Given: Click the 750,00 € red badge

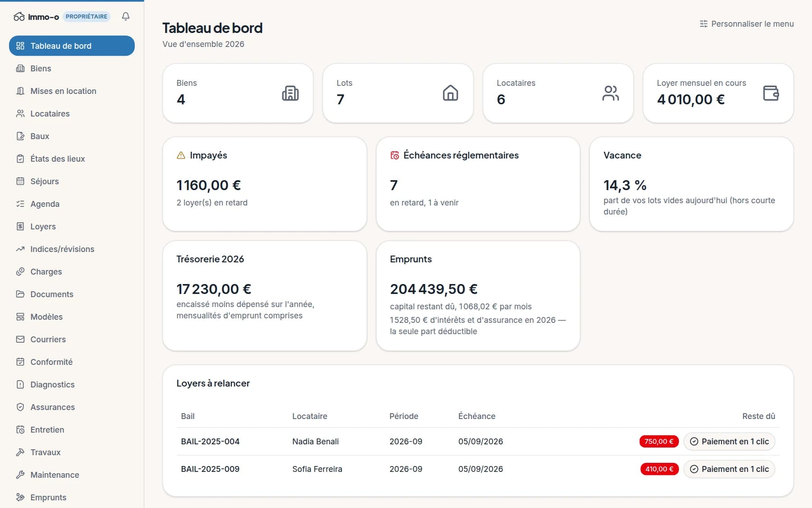Looking at the screenshot, I should coord(659,442).
